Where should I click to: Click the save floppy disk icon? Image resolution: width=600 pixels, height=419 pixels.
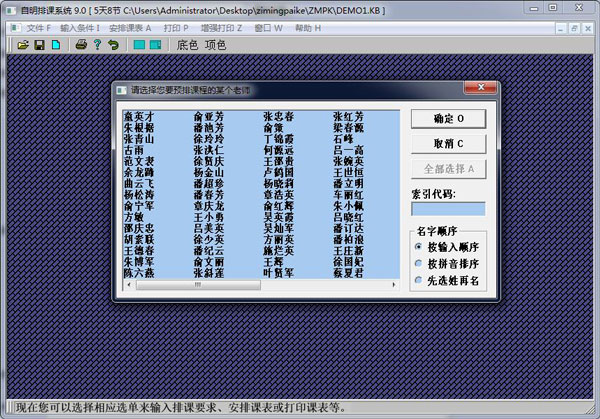39,45
